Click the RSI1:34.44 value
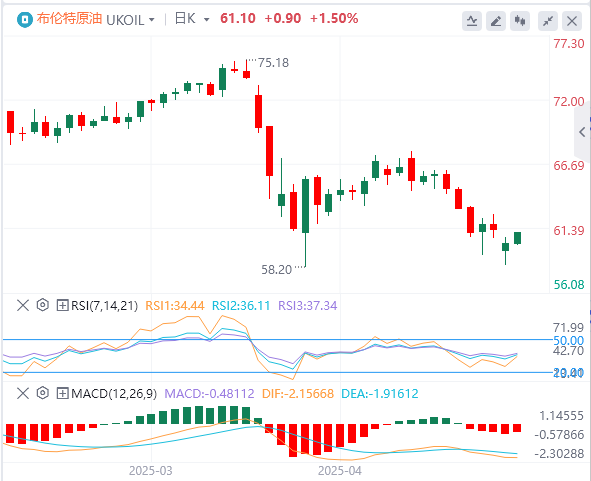 [x=175, y=305]
